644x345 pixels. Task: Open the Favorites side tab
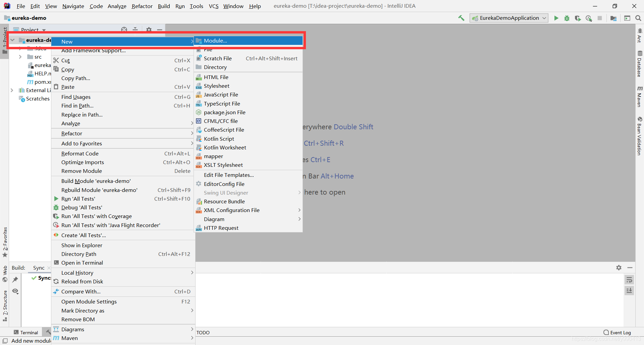pyautogui.click(x=5, y=242)
